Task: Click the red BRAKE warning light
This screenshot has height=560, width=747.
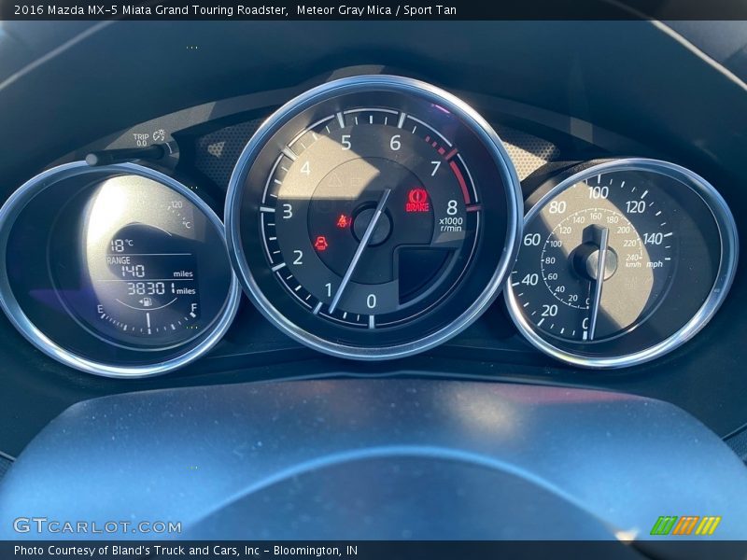Action: pyautogui.click(x=416, y=200)
